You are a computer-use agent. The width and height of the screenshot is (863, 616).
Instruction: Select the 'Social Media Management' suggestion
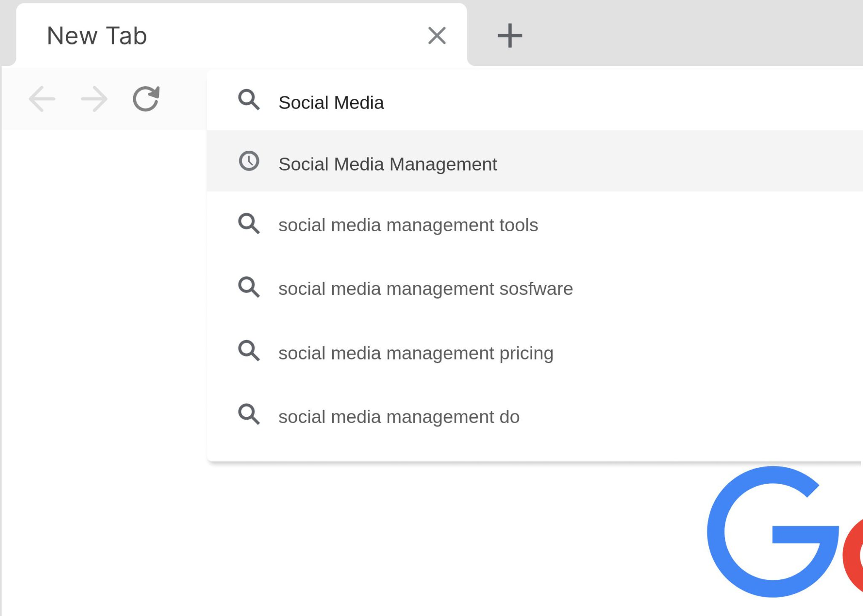(x=388, y=164)
